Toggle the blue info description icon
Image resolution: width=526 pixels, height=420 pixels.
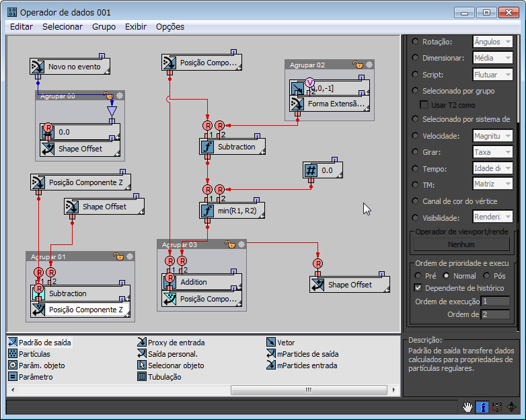point(482,407)
